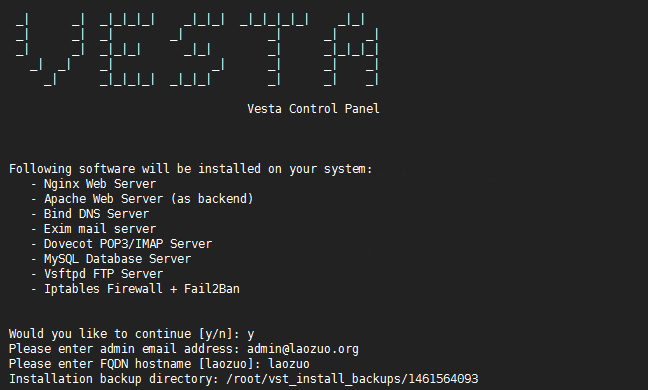Screen dimensions: 648x390
Task: Click the 'Bind DNS Server' entry
Action: [96, 214]
